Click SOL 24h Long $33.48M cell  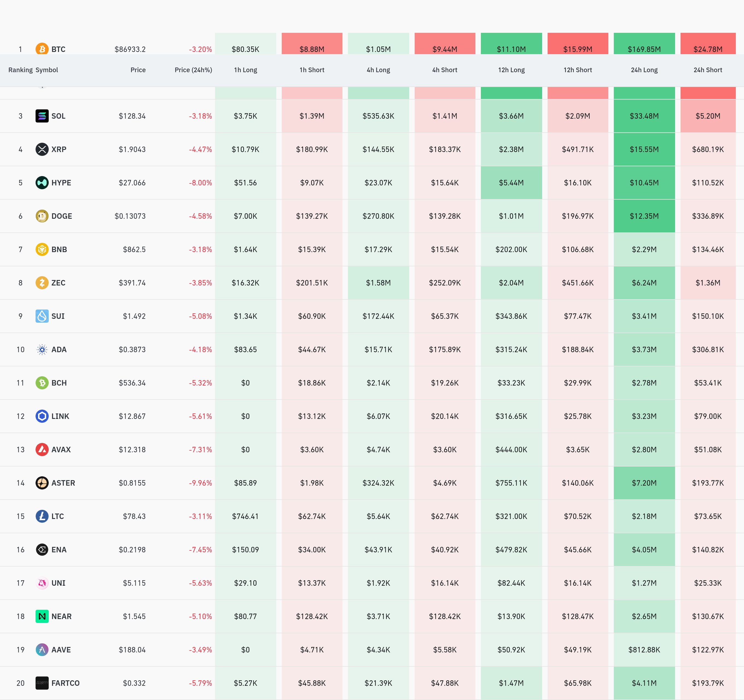644,116
